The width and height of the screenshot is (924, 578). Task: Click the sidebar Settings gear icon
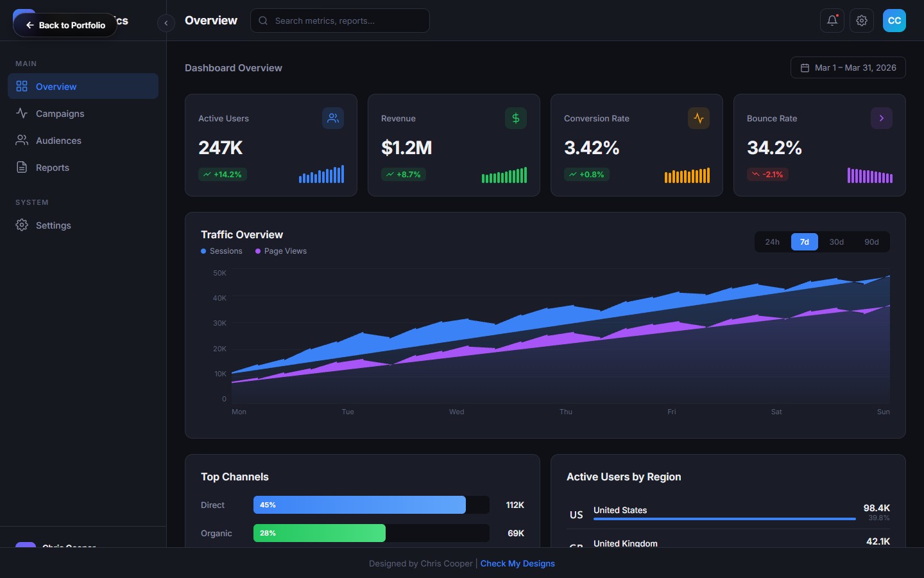[x=22, y=225]
